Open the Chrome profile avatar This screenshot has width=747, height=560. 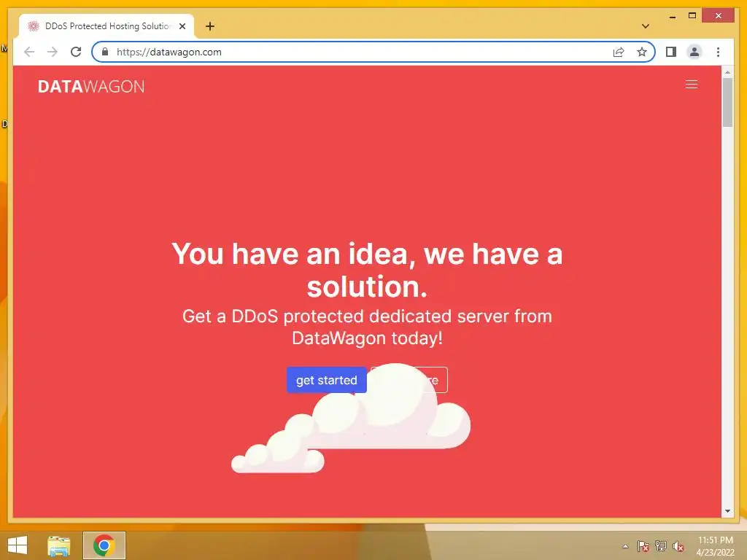point(694,52)
